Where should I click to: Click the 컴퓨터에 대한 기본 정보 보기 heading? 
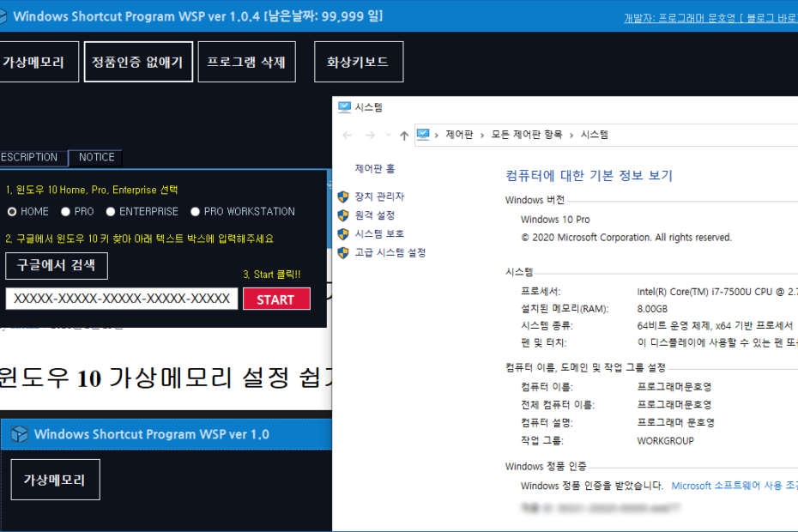pos(589,176)
